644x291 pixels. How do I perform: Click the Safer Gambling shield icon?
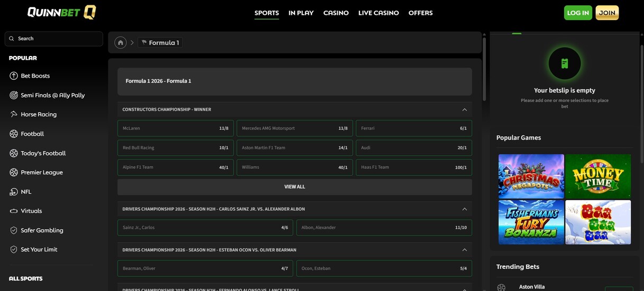[14, 230]
